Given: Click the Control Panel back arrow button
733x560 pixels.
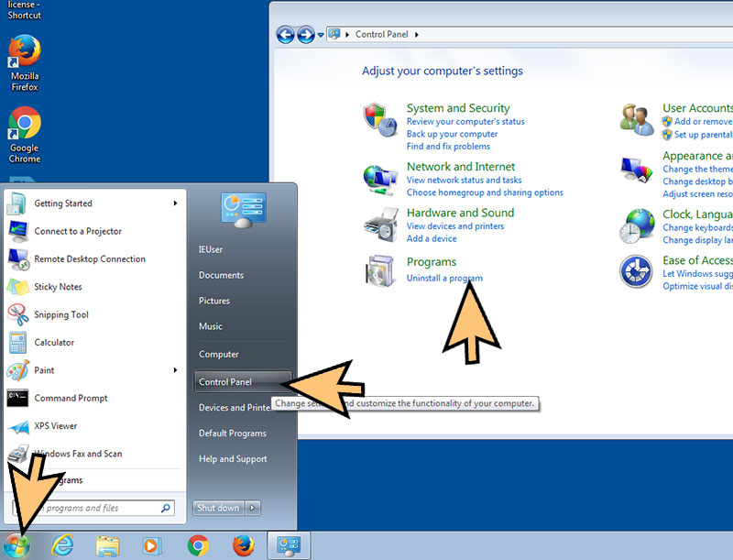Looking at the screenshot, I should pyautogui.click(x=285, y=35).
